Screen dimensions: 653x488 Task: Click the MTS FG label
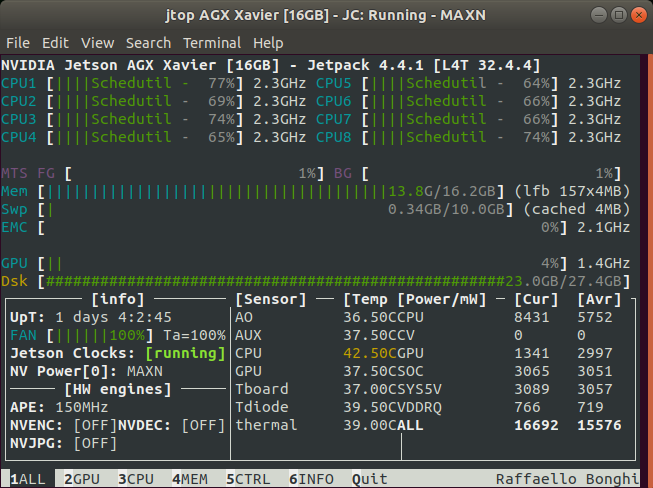point(28,173)
